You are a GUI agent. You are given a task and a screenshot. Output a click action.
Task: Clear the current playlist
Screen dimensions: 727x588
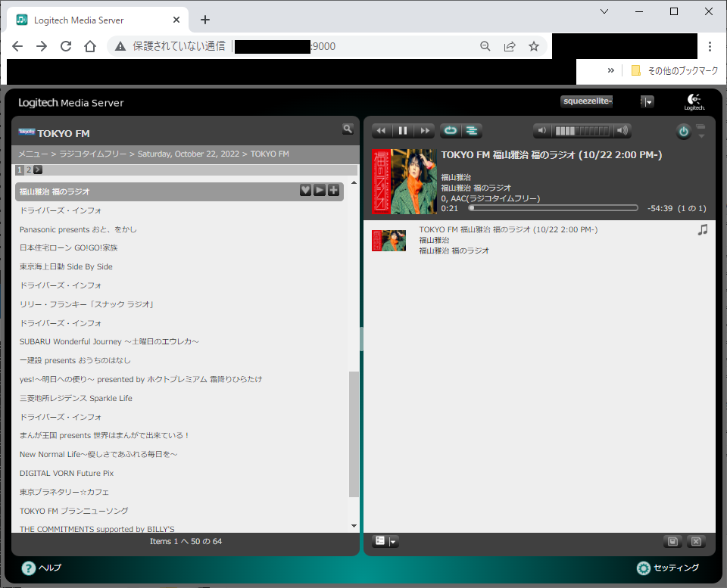696,541
